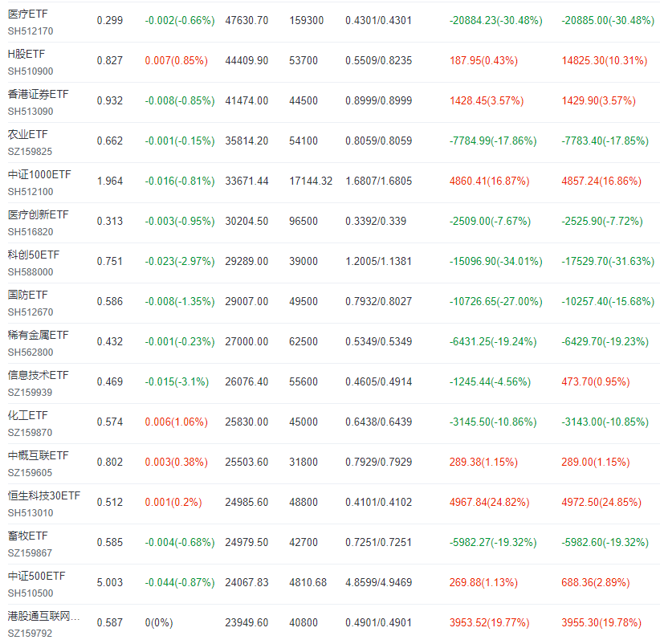Click stock code SH588000
The height and width of the screenshot is (644, 660).
point(31,272)
